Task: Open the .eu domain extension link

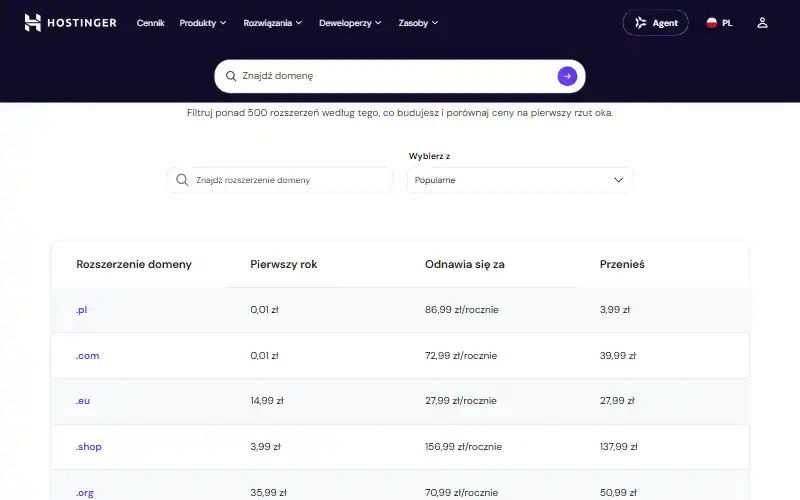Action: coord(83,401)
